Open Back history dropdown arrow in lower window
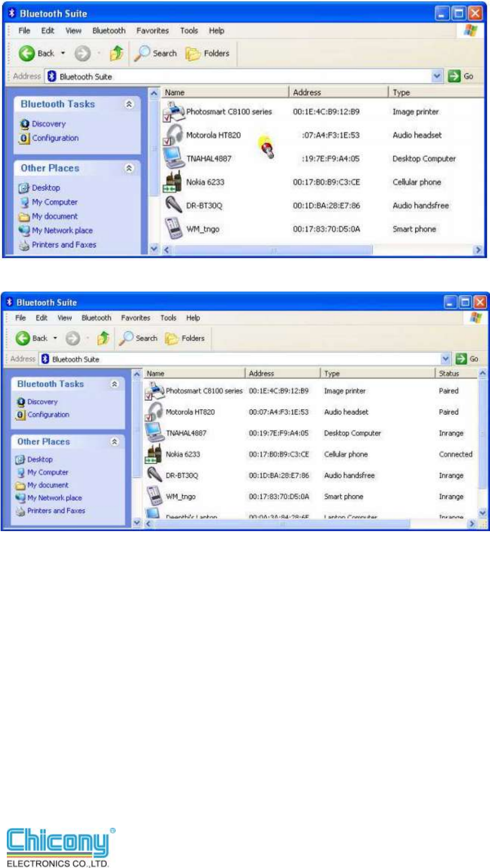Viewport: 490px width, 868px height. [x=56, y=338]
